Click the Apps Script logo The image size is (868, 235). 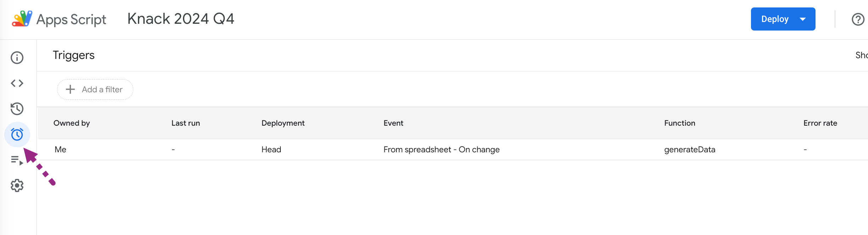pos(22,19)
